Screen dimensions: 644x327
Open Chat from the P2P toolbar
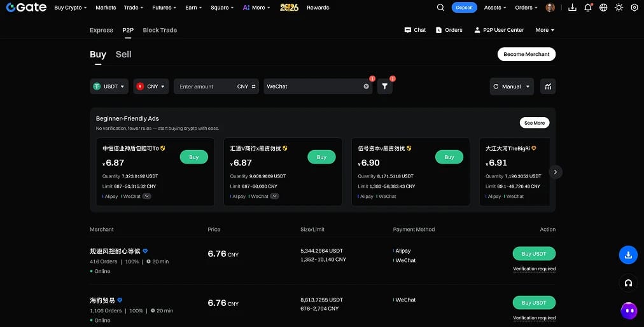[x=415, y=30]
